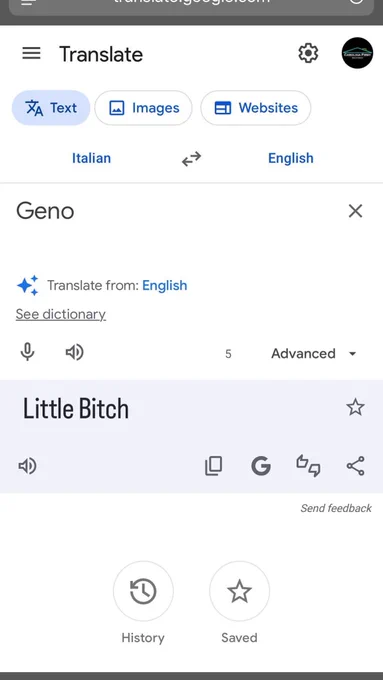This screenshot has width=383, height=680.
Task: Choose the Italian source language selector
Action: (x=92, y=158)
